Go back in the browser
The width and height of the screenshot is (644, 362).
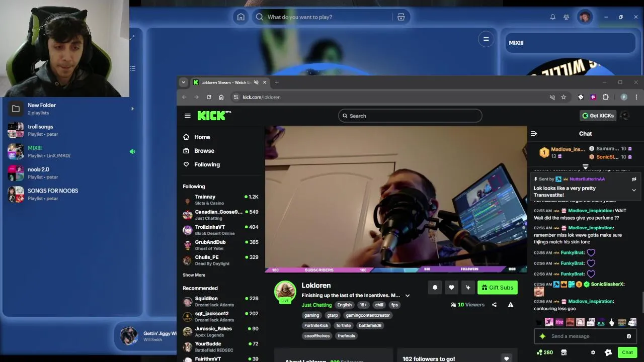(x=184, y=97)
